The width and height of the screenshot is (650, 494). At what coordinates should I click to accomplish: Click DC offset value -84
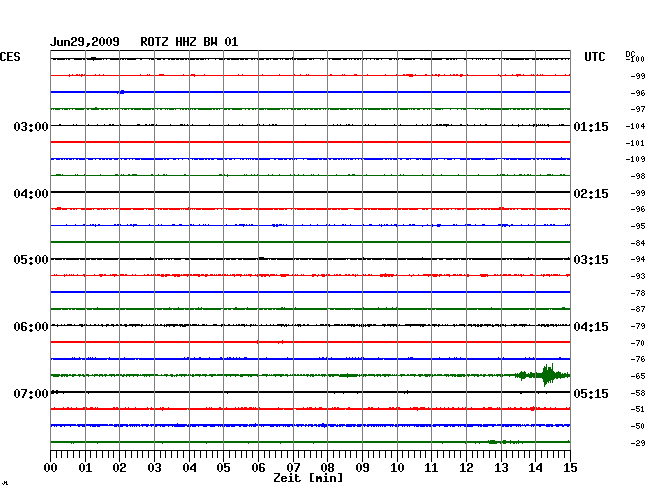(x=638, y=243)
